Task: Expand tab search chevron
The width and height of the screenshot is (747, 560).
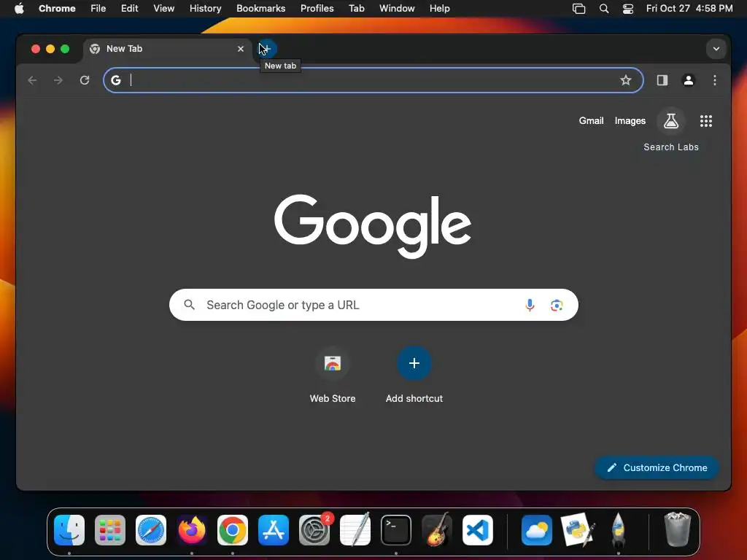Action: tap(716, 49)
